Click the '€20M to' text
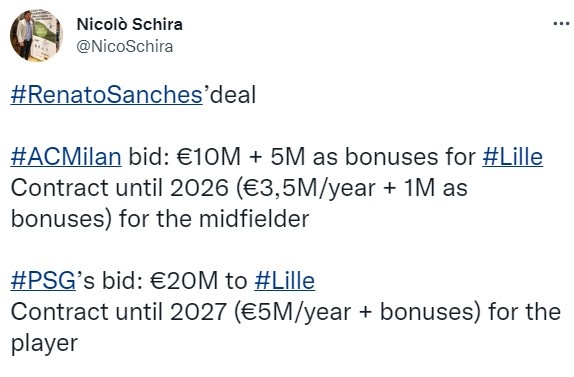Screen dimensions: 574x377 pyautogui.click(x=199, y=281)
